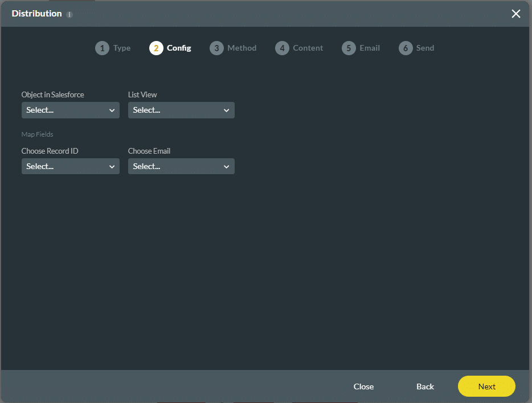
Task: Click the Map Fields section label
Action: [x=37, y=134]
